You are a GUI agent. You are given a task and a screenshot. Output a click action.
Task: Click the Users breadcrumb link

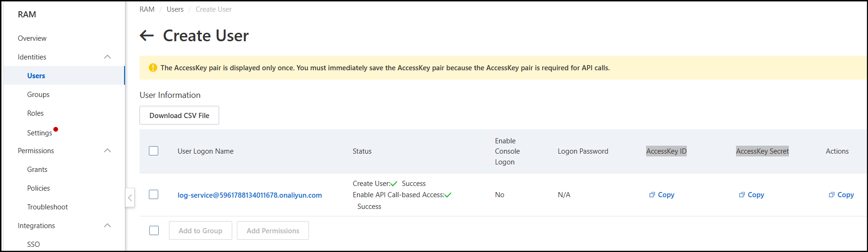point(175,9)
